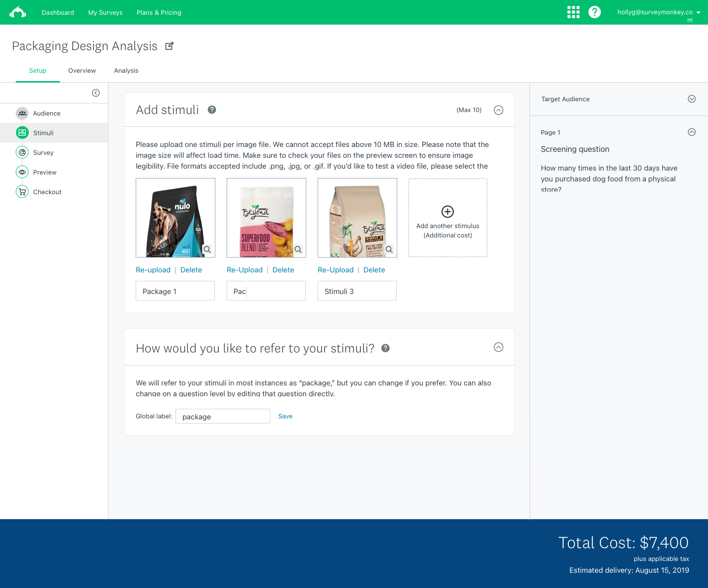Collapse the left sidebar with arrow icon
The height and width of the screenshot is (588, 708).
point(96,93)
